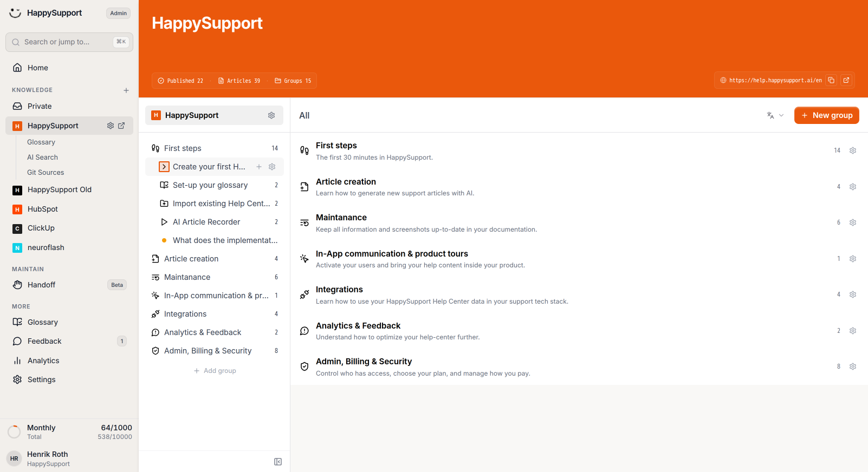This screenshot has width=868, height=472.
Task: Expand Analytics & Feedback group in tree
Action: point(156,332)
